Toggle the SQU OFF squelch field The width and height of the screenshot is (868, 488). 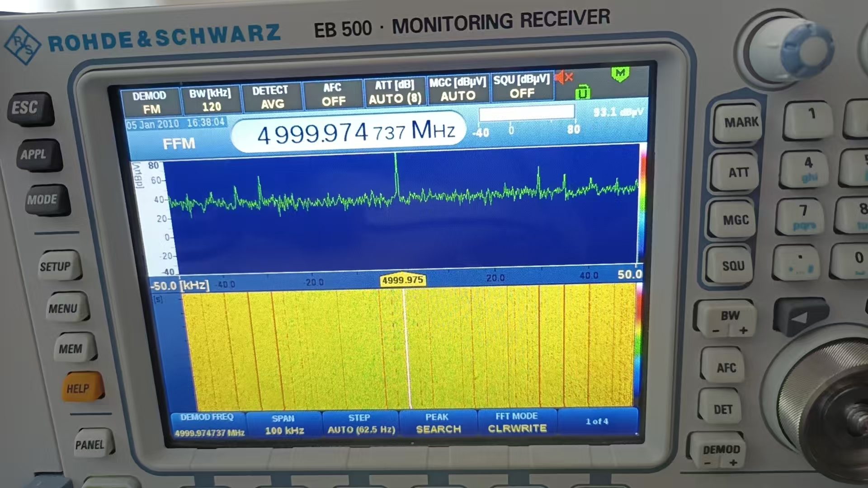click(x=522, y=87)
